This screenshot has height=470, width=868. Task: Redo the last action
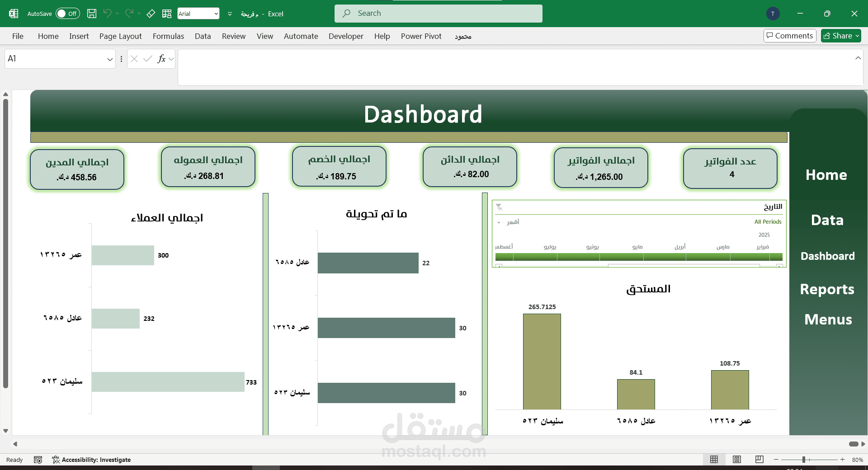(129, 14)
